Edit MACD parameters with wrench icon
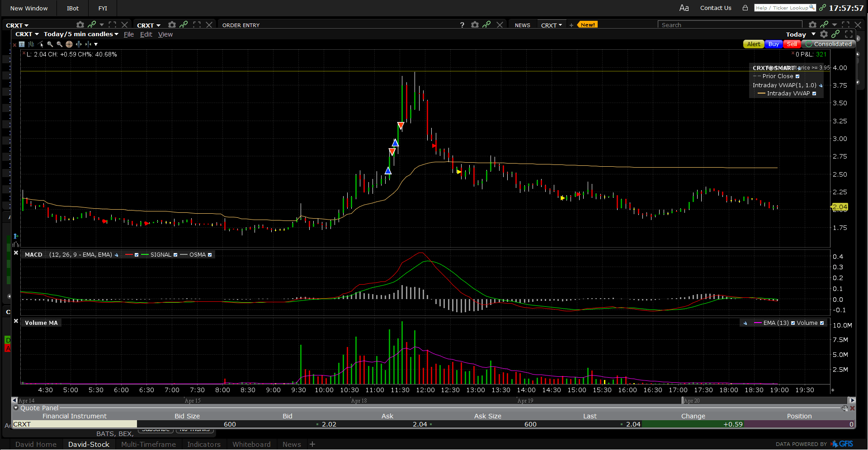The image size is (868, 450). click(117, 255)
